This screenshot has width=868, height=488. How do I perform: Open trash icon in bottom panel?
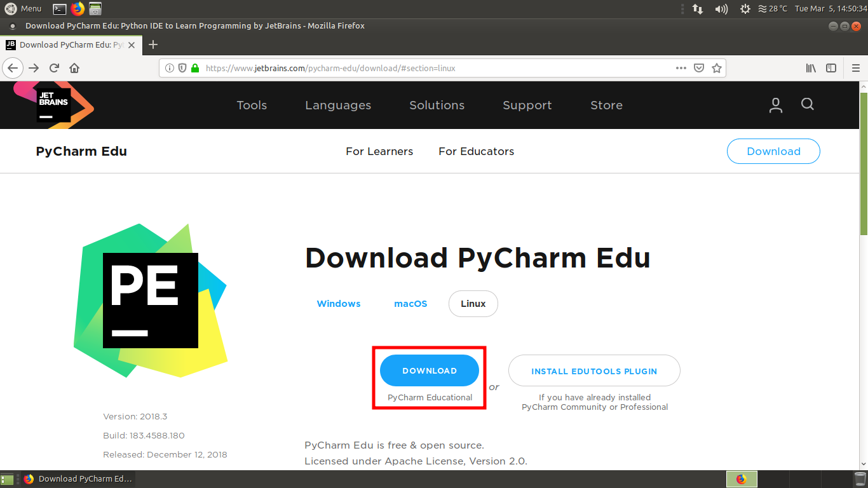[x=860, y=479]
